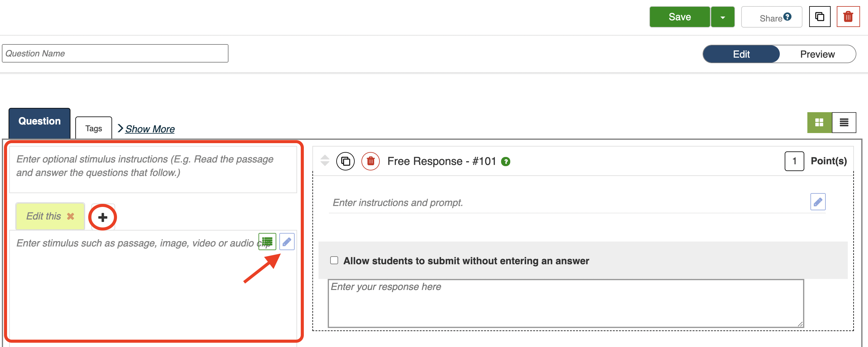Switch to Preview mode
868x347 pixels.
coord(817,54)
